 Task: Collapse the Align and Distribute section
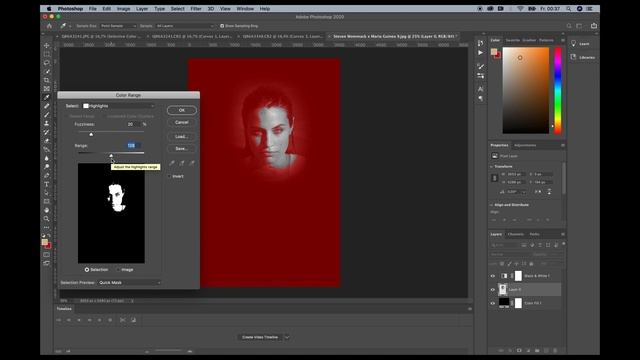pyautogui.click(x=491, y=204)
